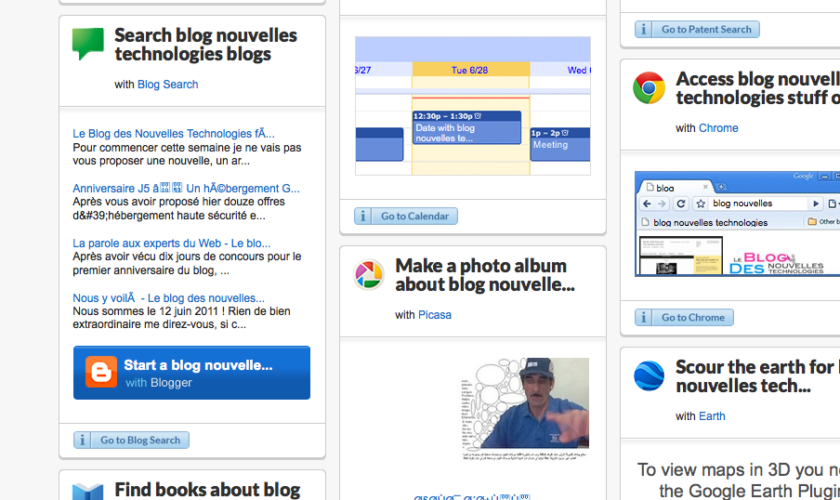Viewport: 840px width, 500px height.
Task: Click the orange Blogger logo icon
Action: 101,372
